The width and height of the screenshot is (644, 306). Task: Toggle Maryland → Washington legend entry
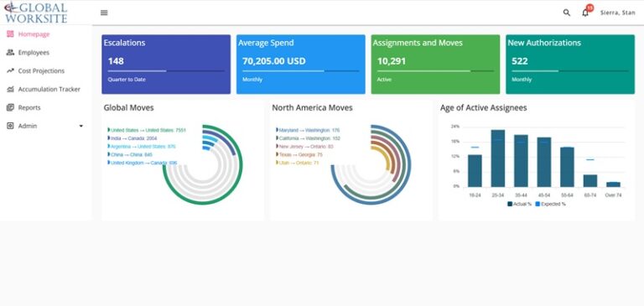click(x=308, y=130)
